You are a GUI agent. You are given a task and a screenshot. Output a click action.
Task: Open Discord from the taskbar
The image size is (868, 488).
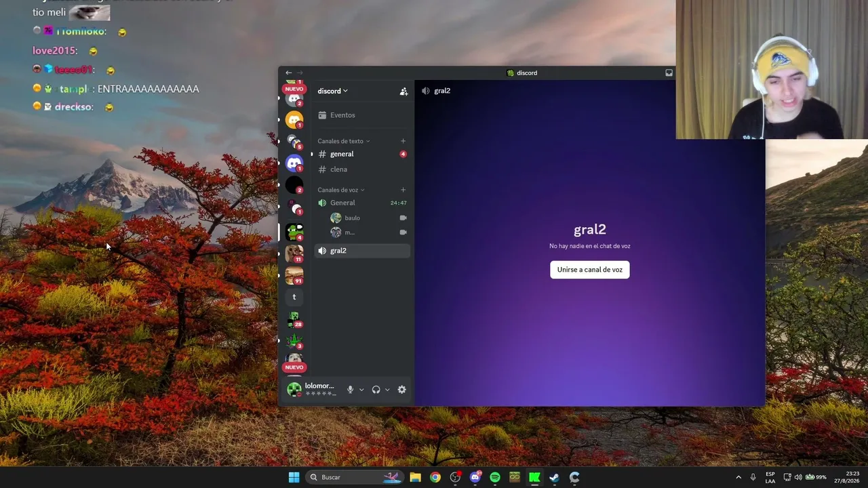click(475, 477)
